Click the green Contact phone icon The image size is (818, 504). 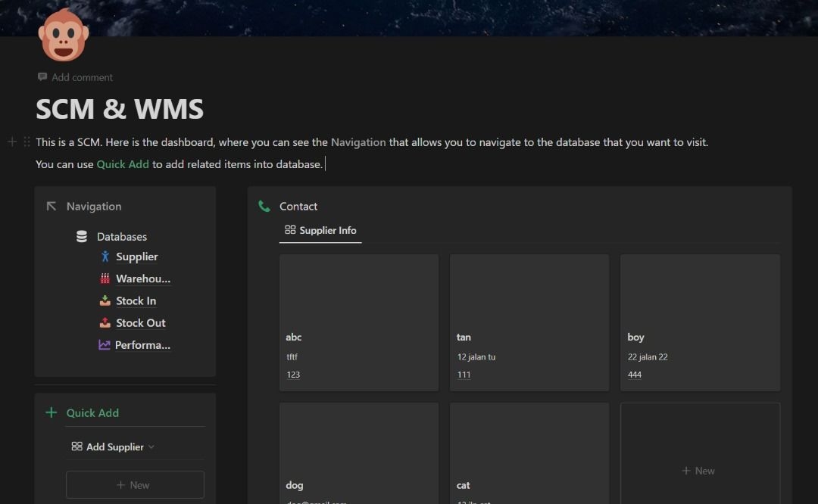[264, 207]
